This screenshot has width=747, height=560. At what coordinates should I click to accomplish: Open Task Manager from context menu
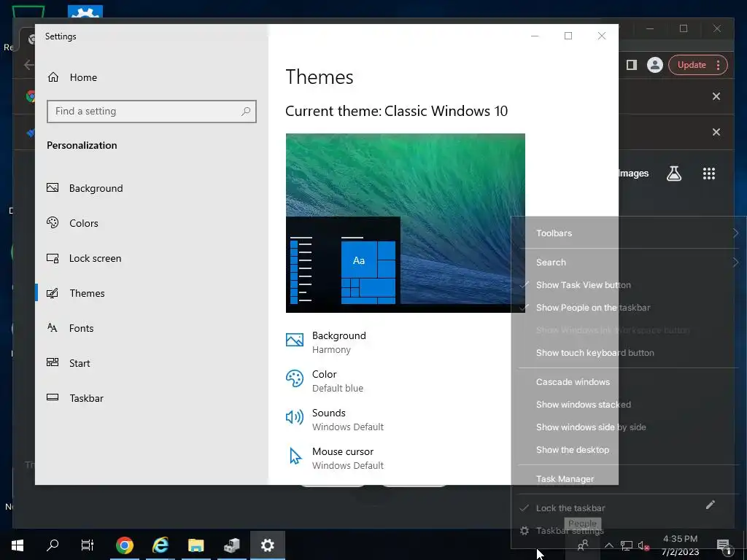pyautogui.click(x=565, y=479)
